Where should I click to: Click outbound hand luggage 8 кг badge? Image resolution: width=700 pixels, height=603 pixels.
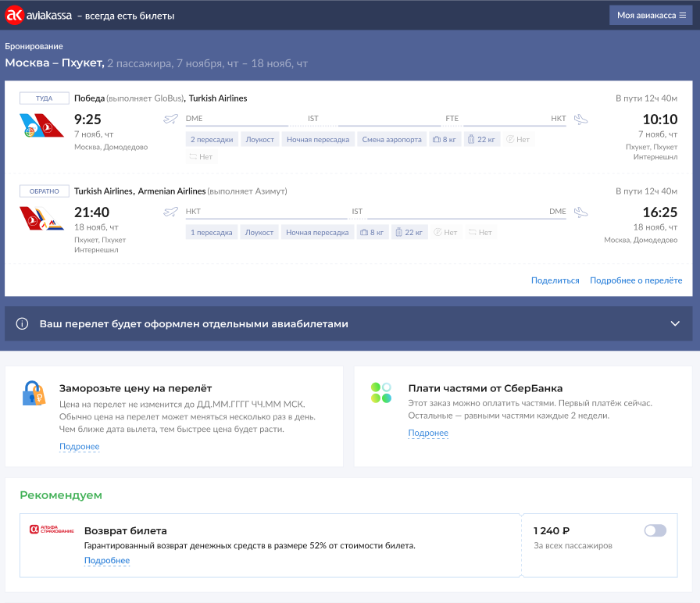point(445,140)
